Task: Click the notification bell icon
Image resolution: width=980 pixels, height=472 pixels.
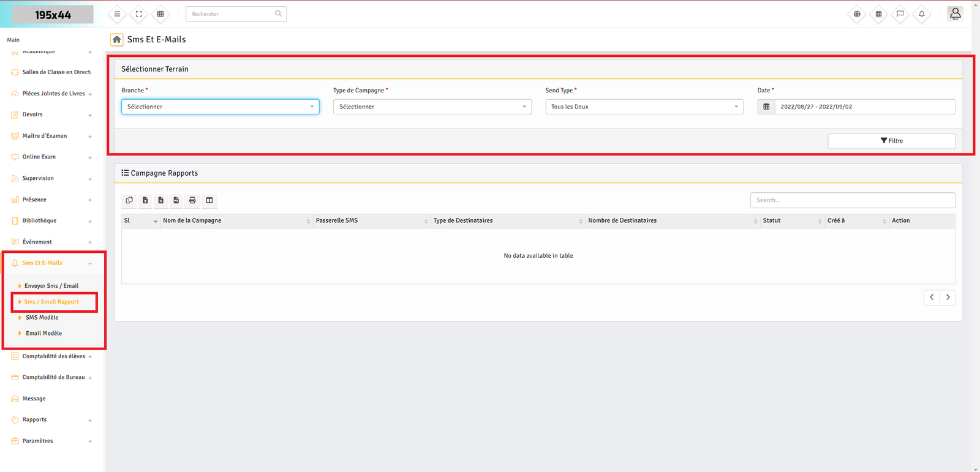Action: (x=921, y=14)
